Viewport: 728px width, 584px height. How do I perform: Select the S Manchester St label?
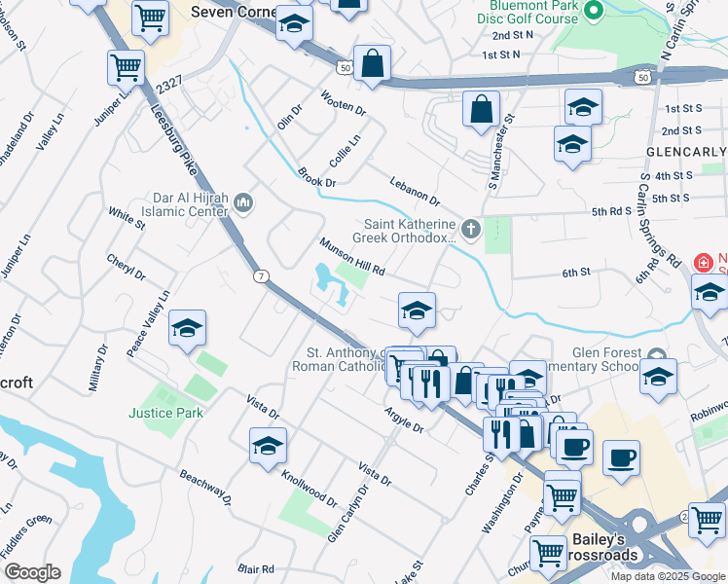[x=502, y=152]
